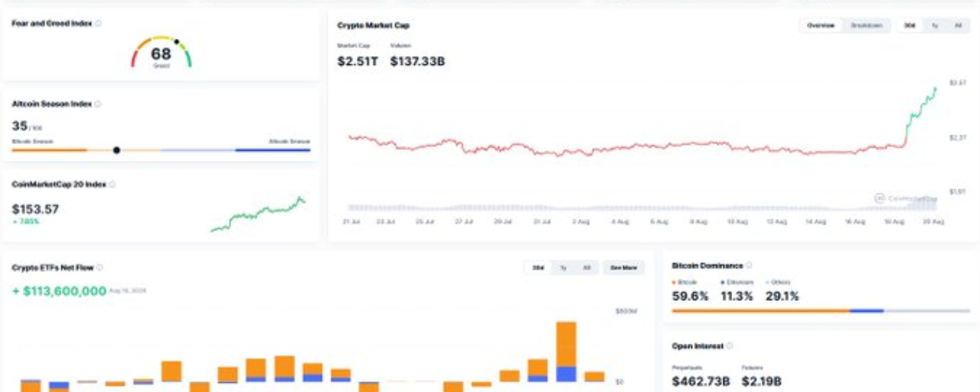Screen dimensions: 980x392
Task: Click info icon next to Crypto ETFs Net Flow
Action: (100, 268)
